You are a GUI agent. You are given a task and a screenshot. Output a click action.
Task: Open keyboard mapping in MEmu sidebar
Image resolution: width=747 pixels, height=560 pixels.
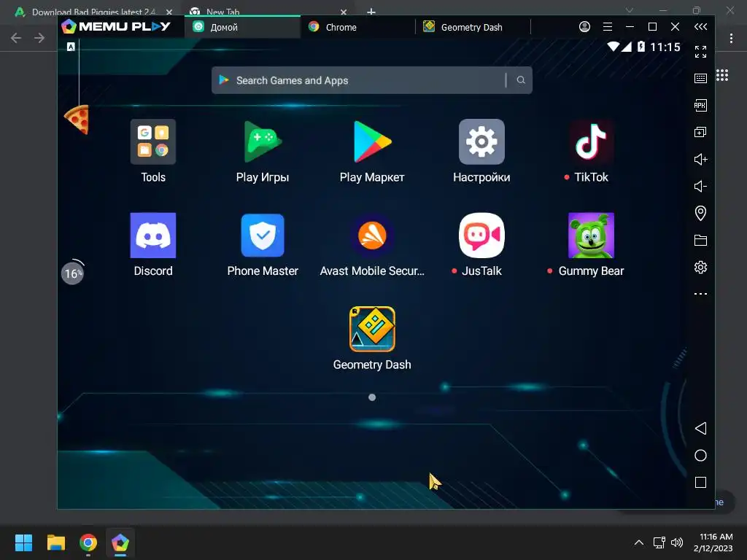tap(700, 79)
